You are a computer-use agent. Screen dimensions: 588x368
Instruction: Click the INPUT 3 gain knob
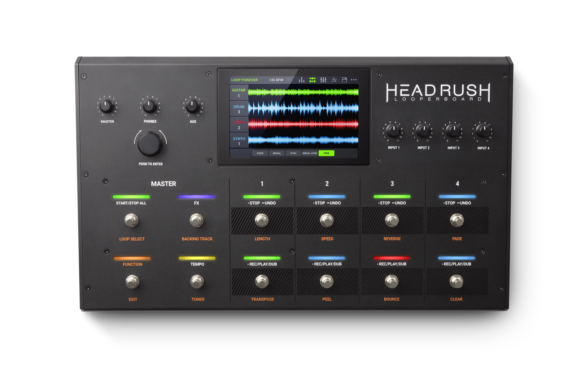click(453, 131)
